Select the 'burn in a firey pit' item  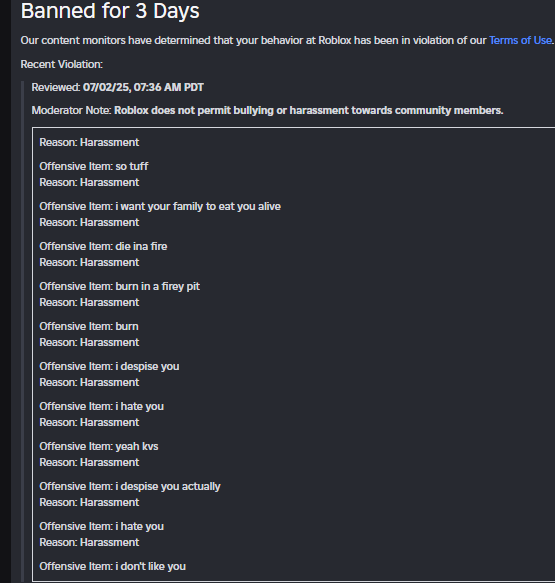[x=119, y=286]
